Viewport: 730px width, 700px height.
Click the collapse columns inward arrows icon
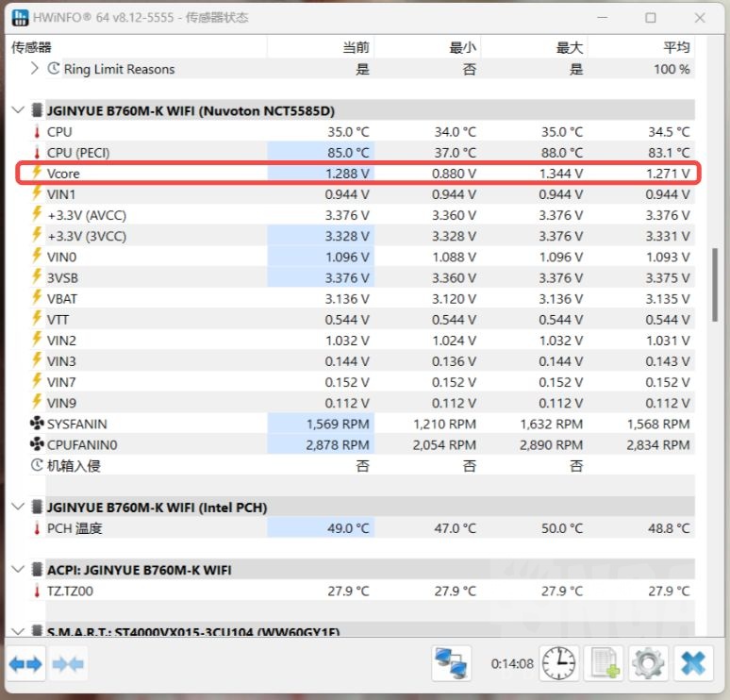(69, 664)
